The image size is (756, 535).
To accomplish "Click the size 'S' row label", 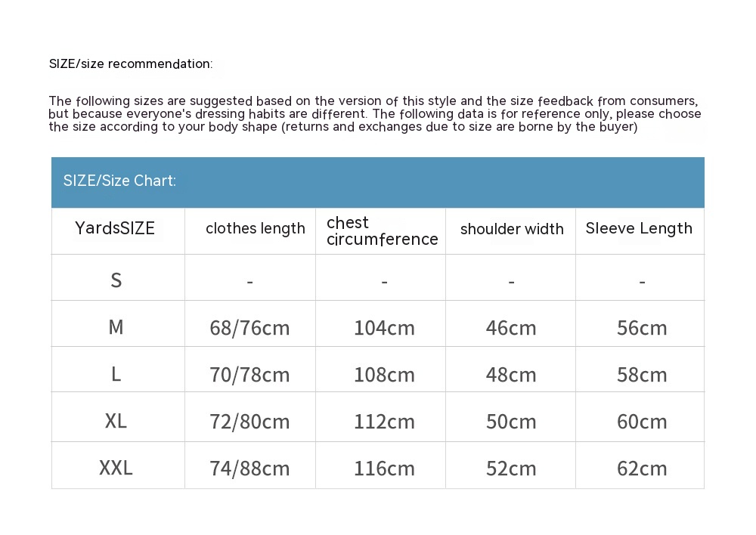I will [116, 280].
